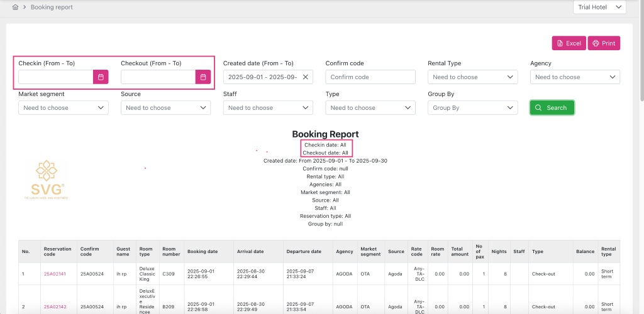Expand the Staff dropdown

[268, 107]
